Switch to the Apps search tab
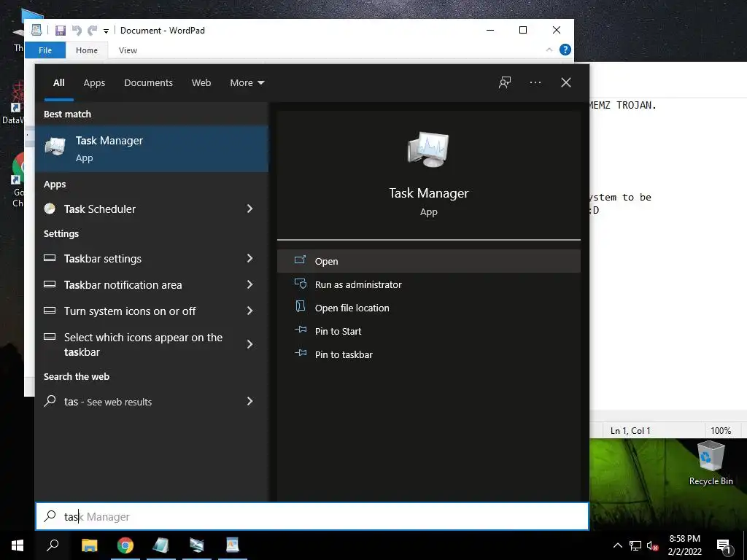The height and width of the screenshot is (560, 747). (x=94, y=83)
